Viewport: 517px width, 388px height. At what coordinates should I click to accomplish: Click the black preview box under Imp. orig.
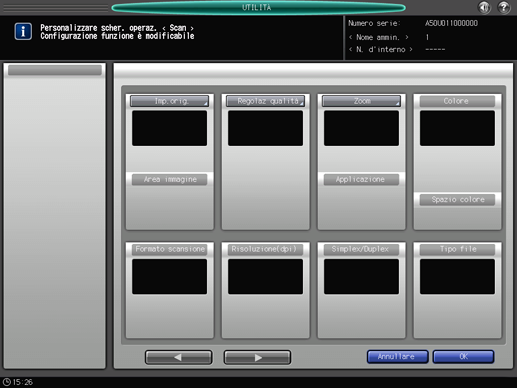(169, 128)
